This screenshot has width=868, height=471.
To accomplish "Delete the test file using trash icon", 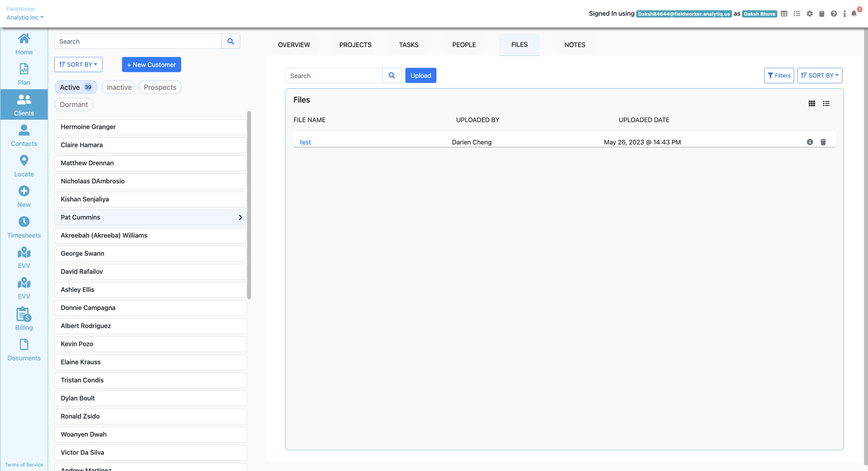I will pos(823,142).
